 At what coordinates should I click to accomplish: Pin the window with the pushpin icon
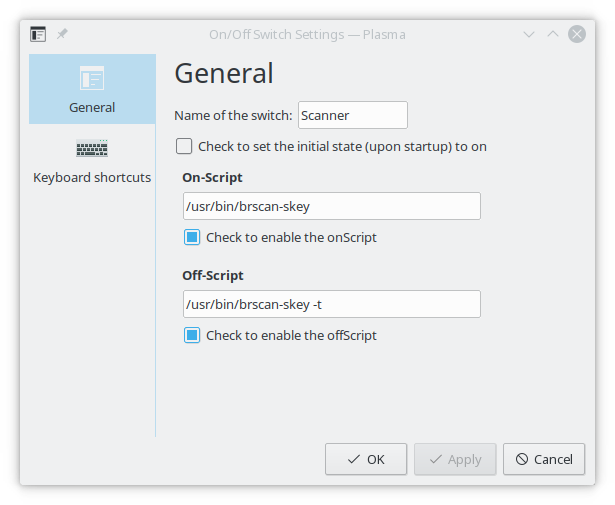[x=62, y=34]
